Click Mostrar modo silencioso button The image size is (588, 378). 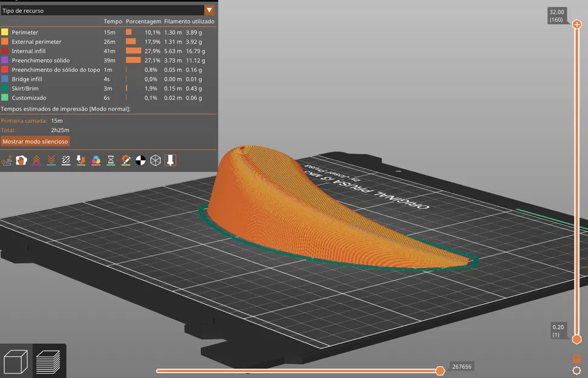(x=35, y=142)
